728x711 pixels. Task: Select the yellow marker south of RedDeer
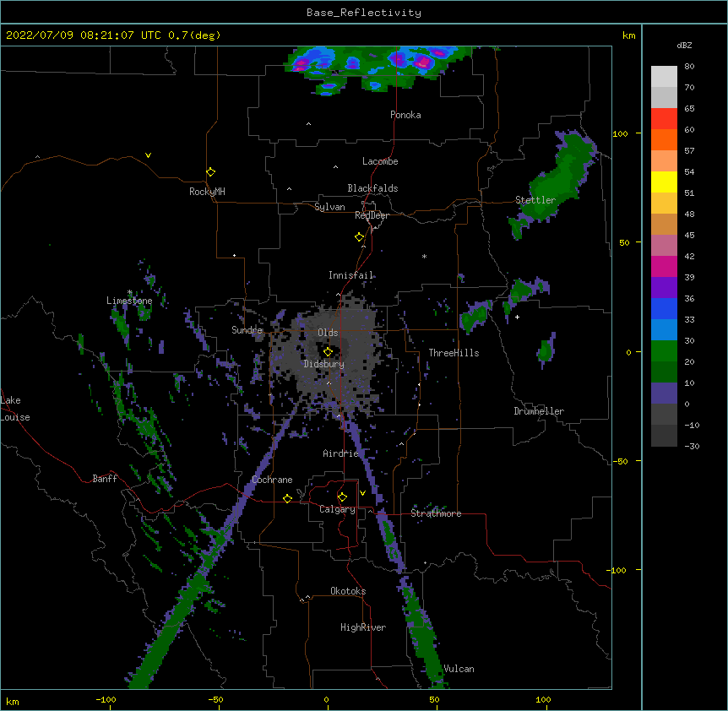click(359, 237)
